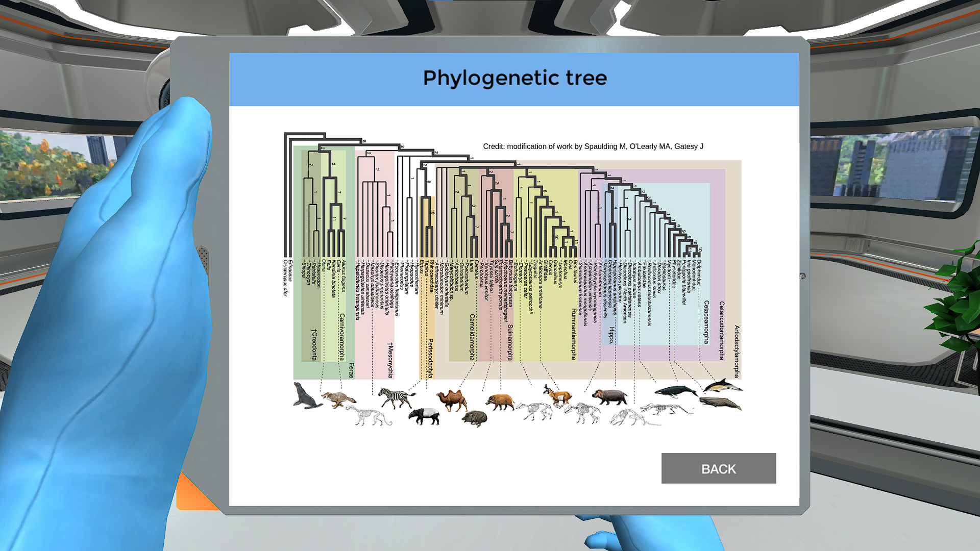Select the Ruminantiamorpha clade label
Image resolution: width=980 pixels, height=551 pixels.
click(x=574, y=334)
